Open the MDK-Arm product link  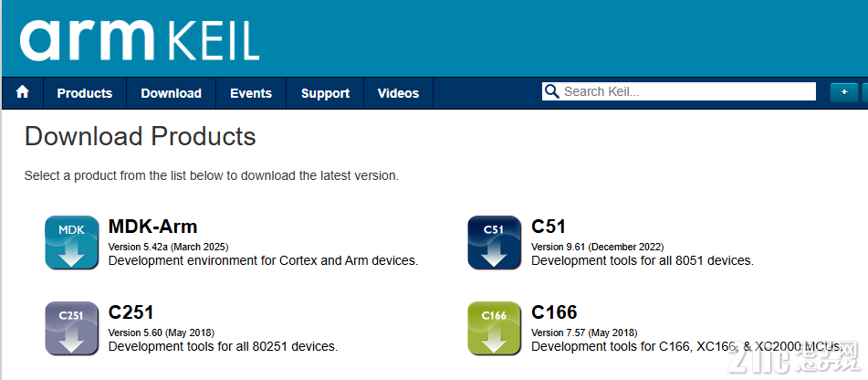coord(152,226)
